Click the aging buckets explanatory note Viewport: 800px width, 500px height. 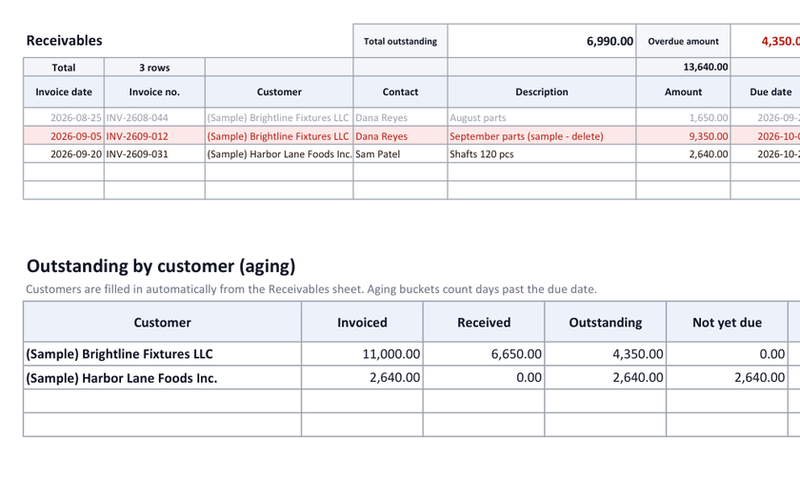click(311, 289)
